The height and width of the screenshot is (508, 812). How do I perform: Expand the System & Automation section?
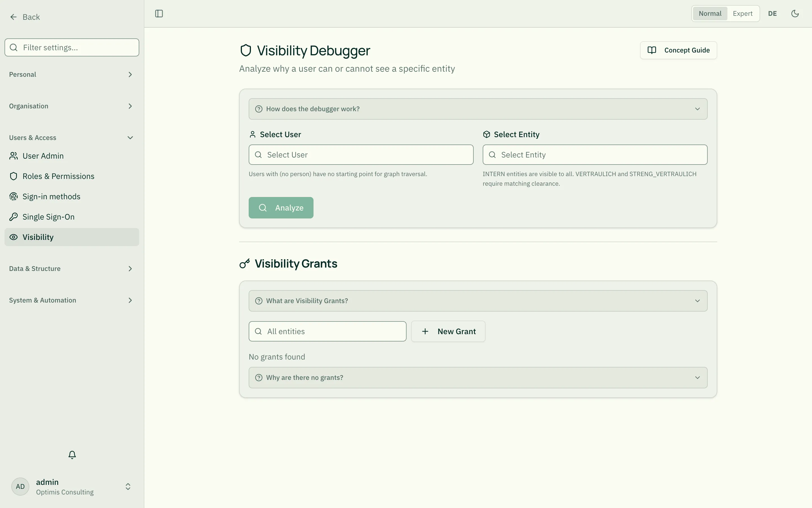pos(71,300)
